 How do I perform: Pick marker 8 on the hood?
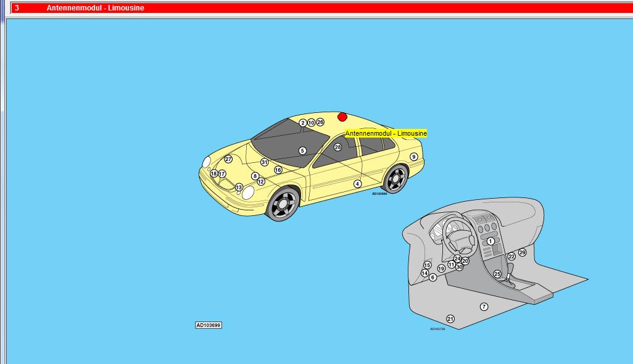pos(255,176)
